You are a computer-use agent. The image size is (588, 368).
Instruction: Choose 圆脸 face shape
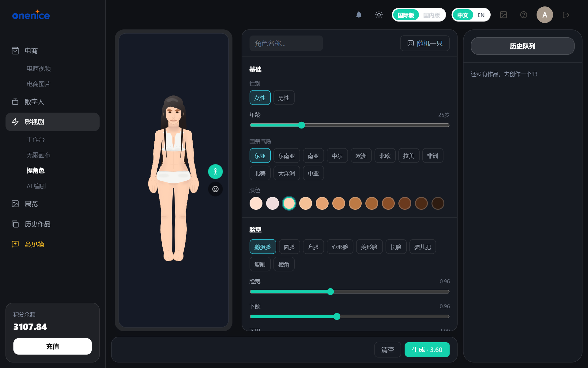(289, 247)
